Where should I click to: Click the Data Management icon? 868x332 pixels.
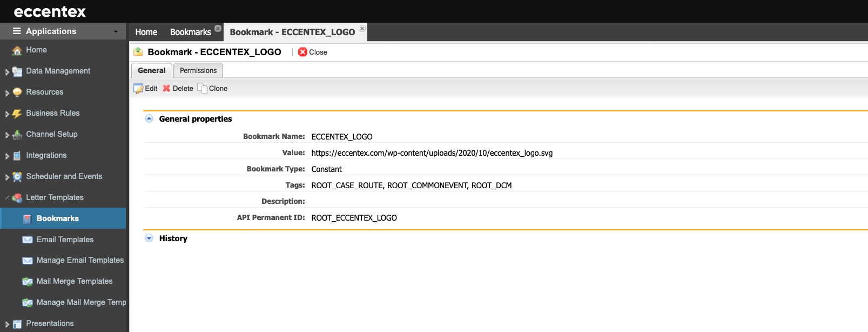click(x=17, y=71)
